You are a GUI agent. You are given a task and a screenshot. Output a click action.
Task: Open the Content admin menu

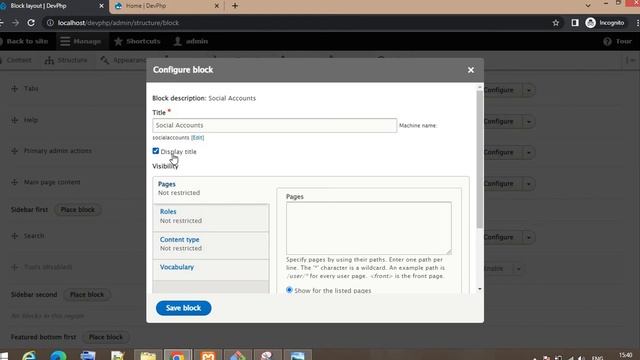coord(16,60)
